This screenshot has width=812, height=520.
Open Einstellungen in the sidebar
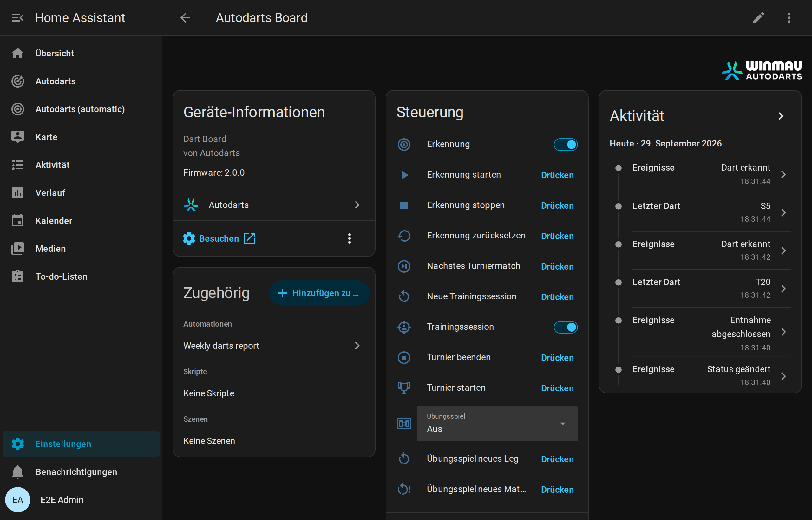[x=81, y=444]
